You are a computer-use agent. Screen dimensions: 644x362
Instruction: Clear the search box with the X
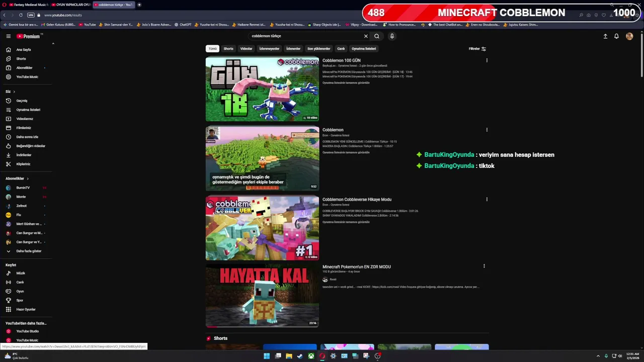(x=366, y=36)
